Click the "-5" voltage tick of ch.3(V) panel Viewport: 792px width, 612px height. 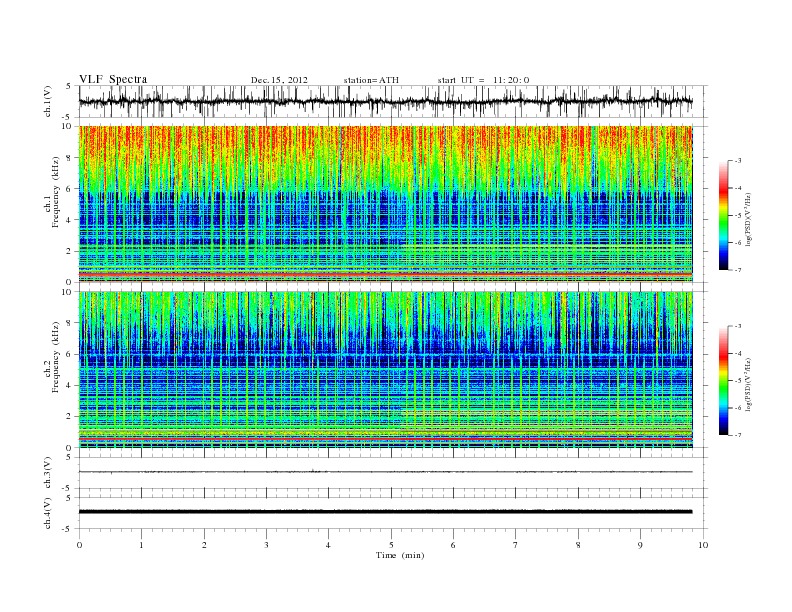pos(68,489)
